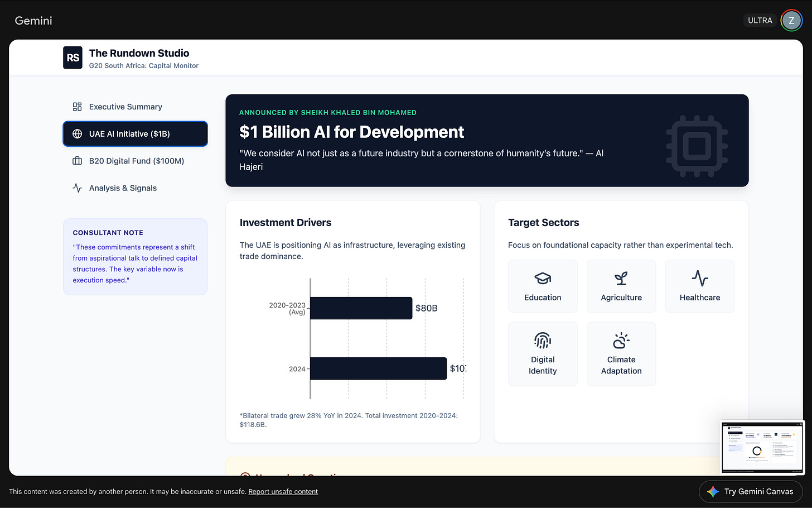The image size is (812, 508).
Task: Select the Climate Adaptation sector card
Action: pyautogui.click(x=621, y=354)
